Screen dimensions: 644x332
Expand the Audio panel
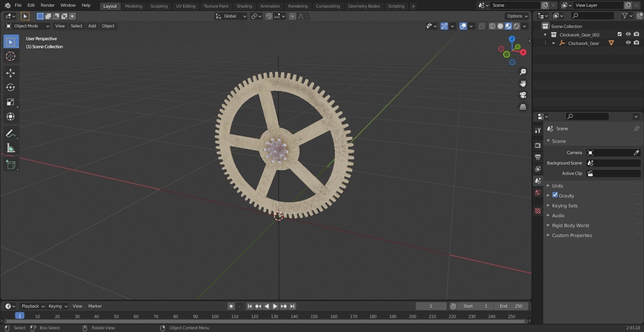[558, 216]
